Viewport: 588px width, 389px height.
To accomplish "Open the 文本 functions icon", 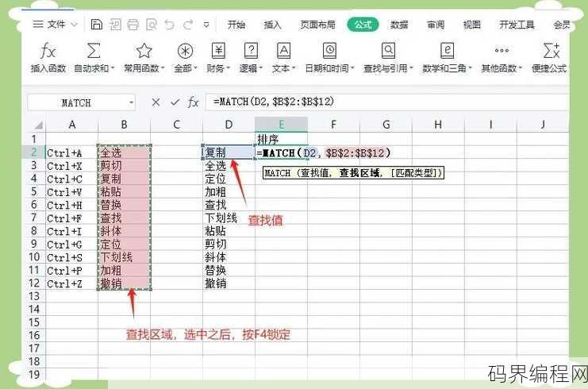I will (283, 50).
